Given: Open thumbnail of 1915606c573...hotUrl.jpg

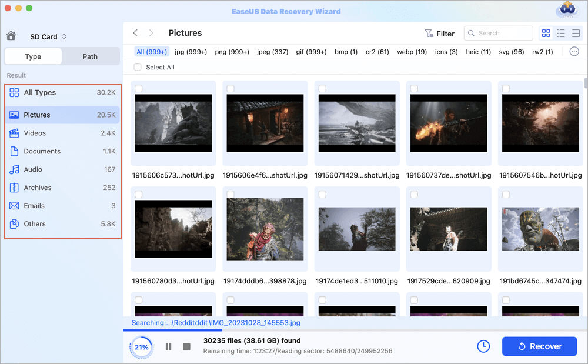Looking at the screenshot, I should tap(173, 123).
